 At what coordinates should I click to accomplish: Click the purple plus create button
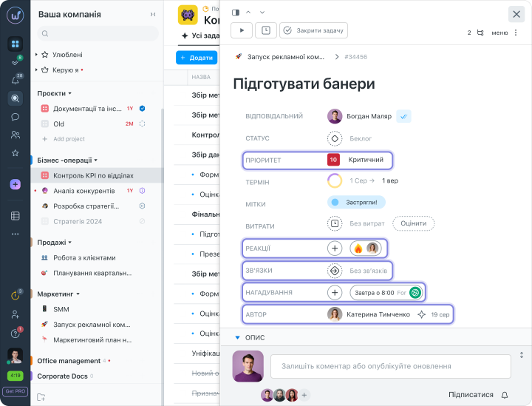click(15, 184)
